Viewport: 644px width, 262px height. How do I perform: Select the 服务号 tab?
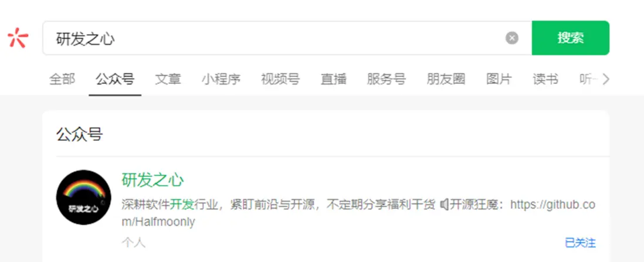click(387, 79)
